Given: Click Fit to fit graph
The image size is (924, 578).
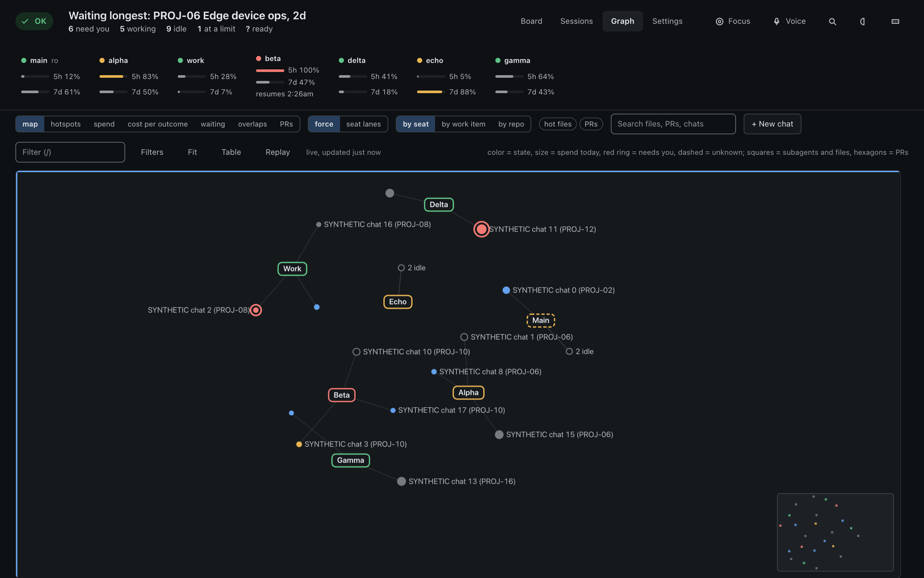Looking at the screenshot, I should pyautogui.click(x=192, y=152).
